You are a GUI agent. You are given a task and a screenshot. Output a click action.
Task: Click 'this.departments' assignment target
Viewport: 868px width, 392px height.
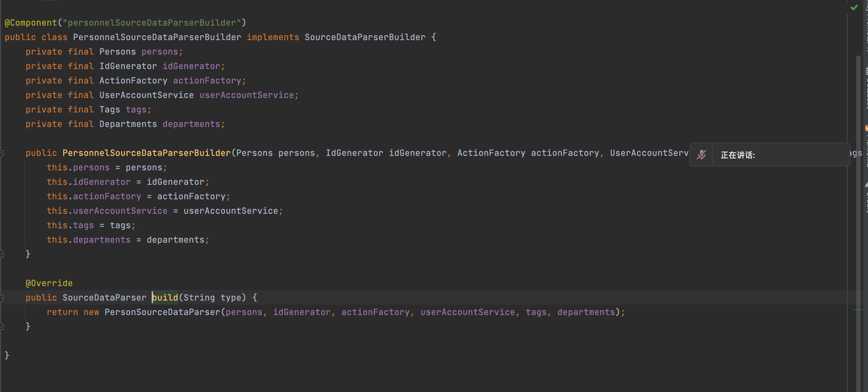[x=89, y=240]
